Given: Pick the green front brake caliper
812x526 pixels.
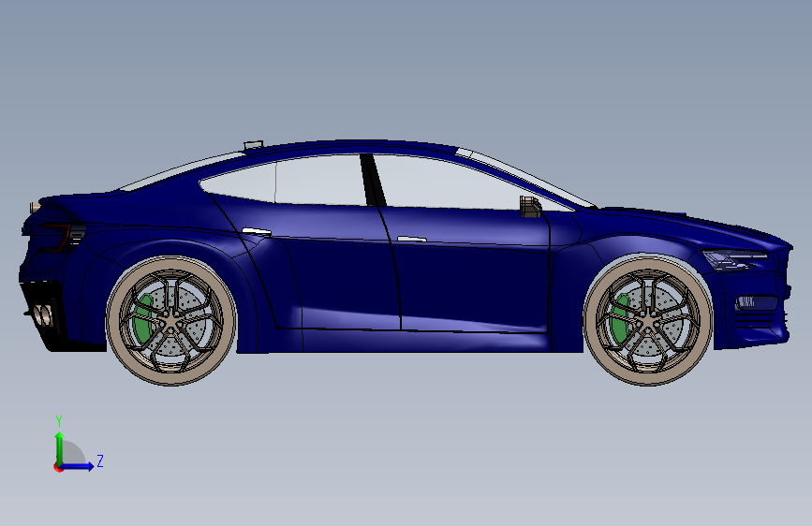Looking at the screenshot, I should click(x=618, y=318).
